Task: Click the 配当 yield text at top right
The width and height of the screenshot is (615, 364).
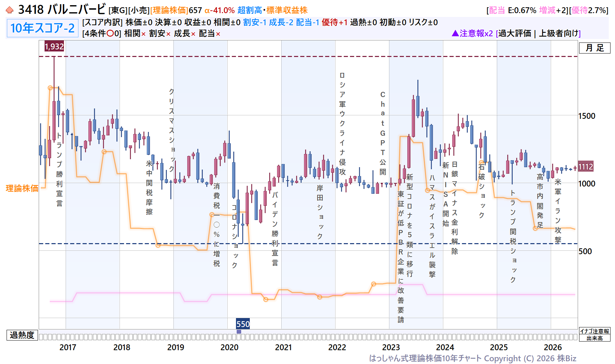Action: click(x=497, y=10)
